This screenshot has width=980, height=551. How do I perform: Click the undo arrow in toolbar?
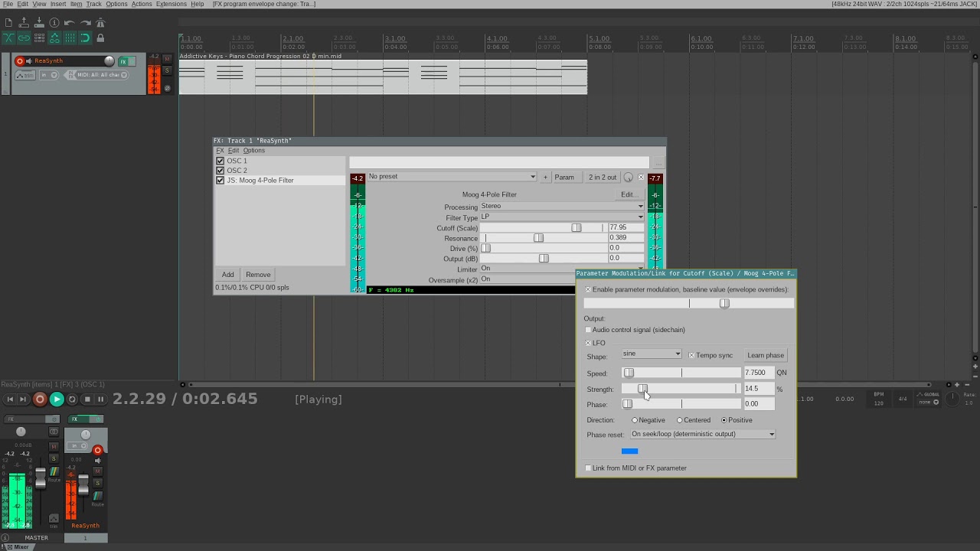pyautogui.click(x=70, y=23)
